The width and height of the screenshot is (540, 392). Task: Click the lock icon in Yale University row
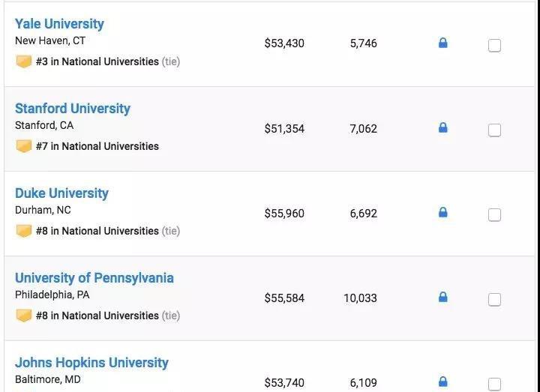442,43
